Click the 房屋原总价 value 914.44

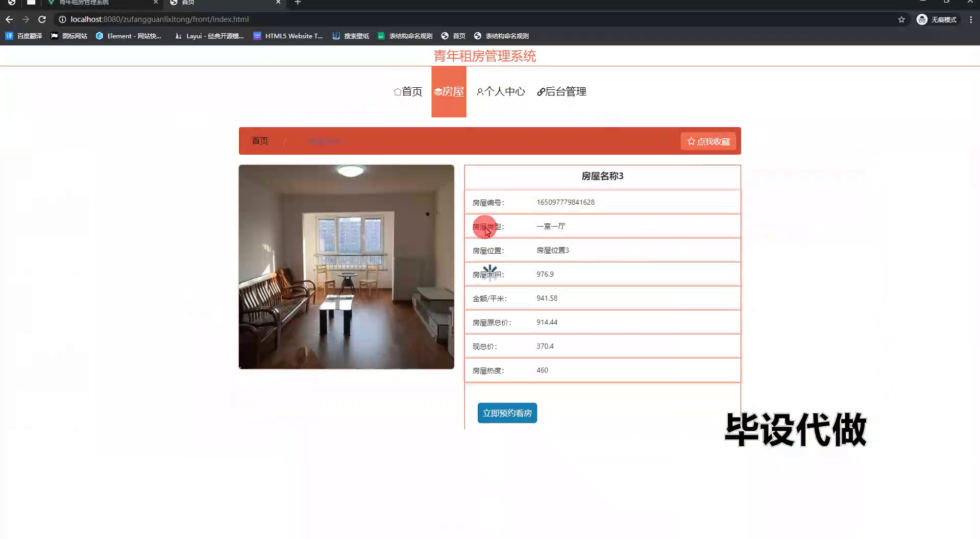click(x=547, y=322)
